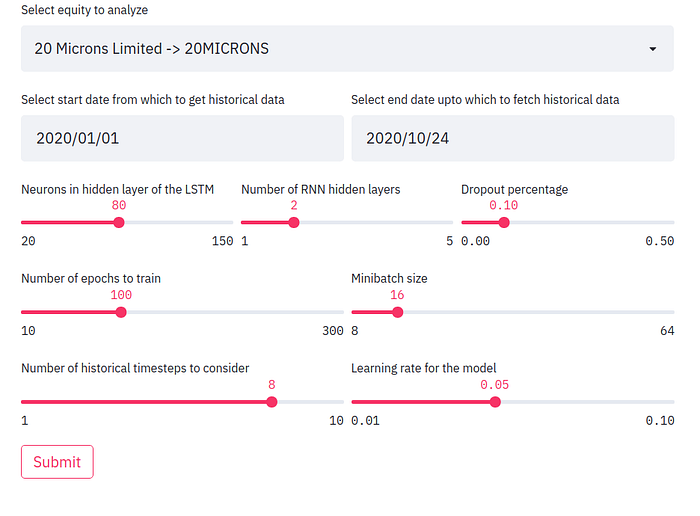Viewport: 700px width, 516px height.
Task: Click the learning rate slider handle
Action: click(x=495, y=402)
